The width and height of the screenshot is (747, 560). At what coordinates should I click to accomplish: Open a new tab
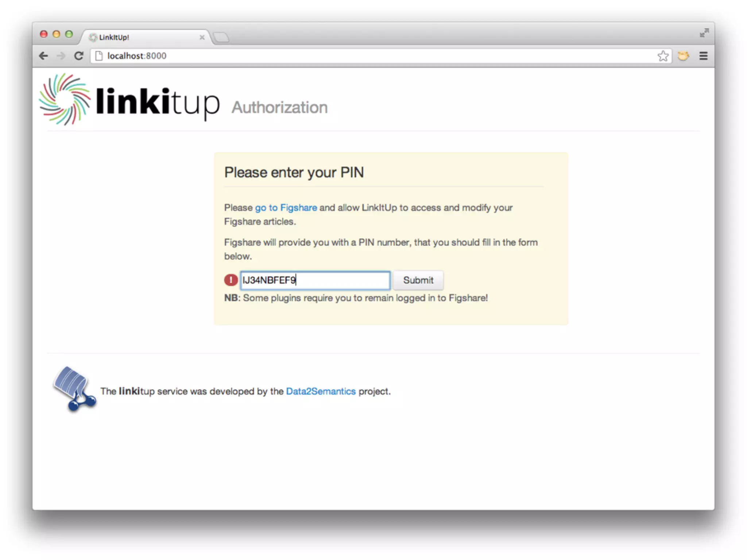tap(221, 37)
